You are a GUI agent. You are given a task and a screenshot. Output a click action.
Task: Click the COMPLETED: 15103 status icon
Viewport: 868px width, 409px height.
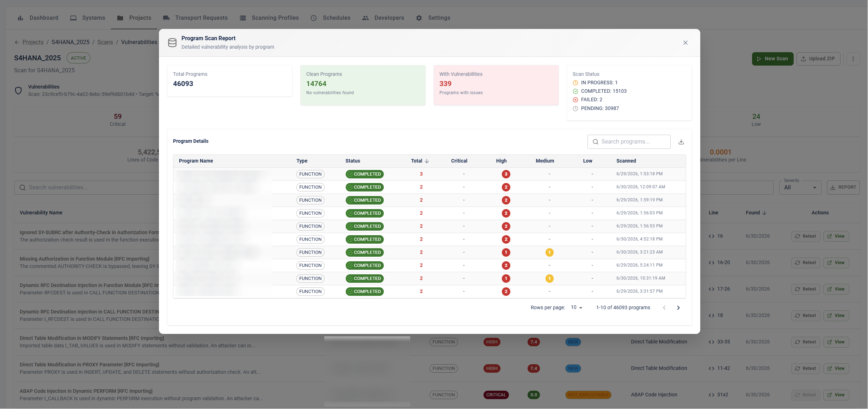(x=575, y=91)
